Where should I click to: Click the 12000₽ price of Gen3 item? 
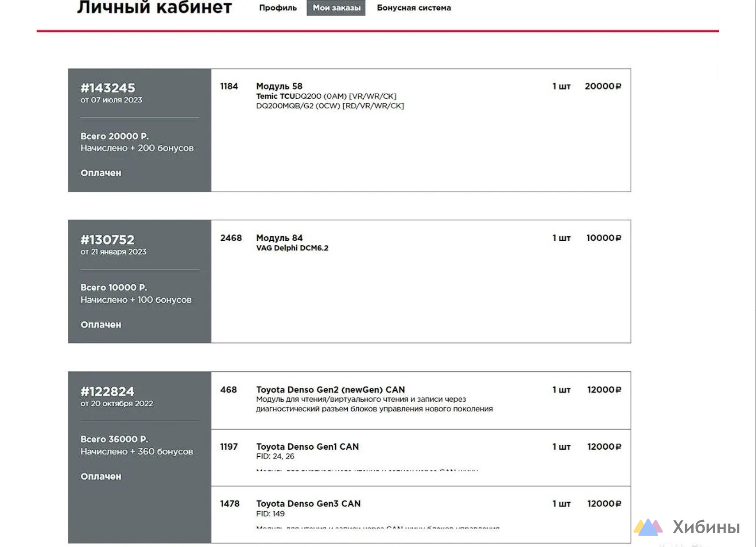pyautogui.click(x=604, y=504)
